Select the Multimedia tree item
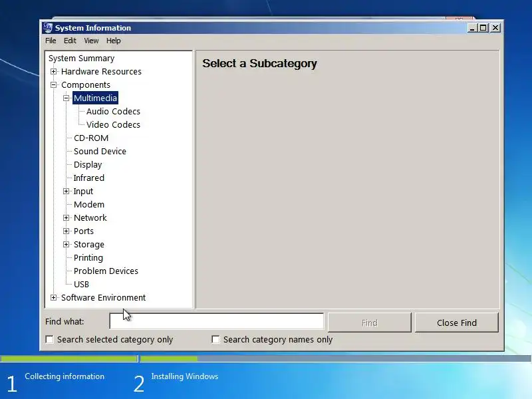The image size is (532, 399). point(95,98)
